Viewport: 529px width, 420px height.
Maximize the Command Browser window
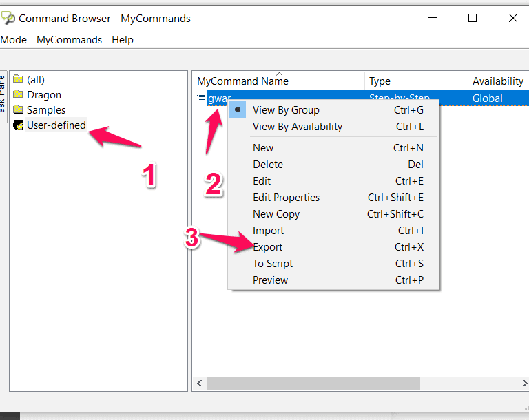[x=473, y=18]
